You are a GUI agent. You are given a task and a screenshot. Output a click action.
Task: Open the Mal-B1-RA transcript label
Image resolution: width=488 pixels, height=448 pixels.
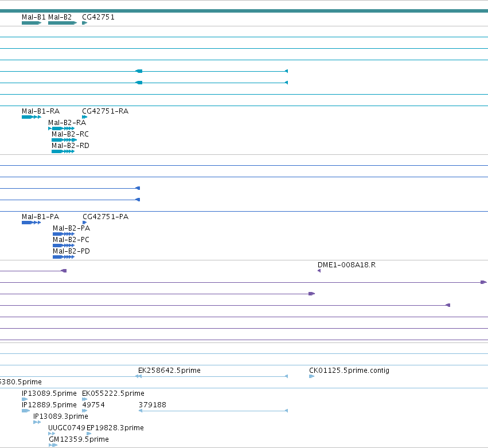click(x=41, y=111)
